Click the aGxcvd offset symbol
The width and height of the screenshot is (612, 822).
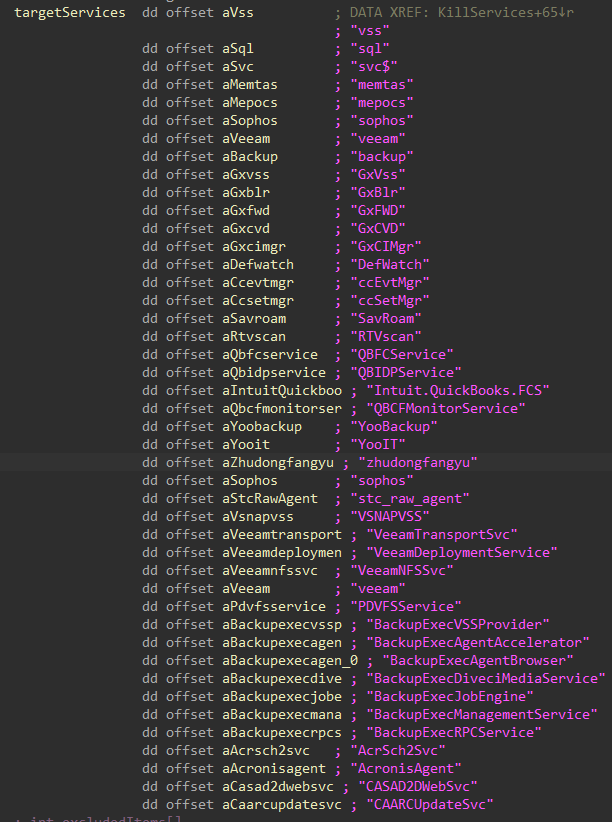[246, 229]
